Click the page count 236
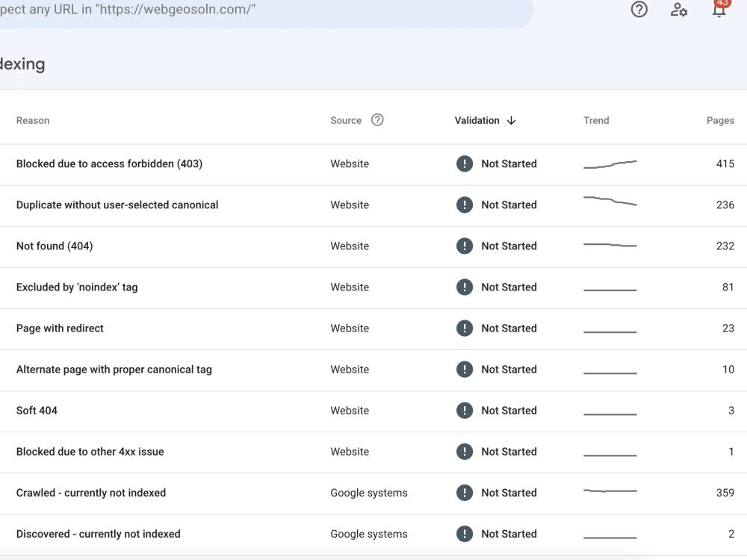747x560 pixels. coord(725,205)
